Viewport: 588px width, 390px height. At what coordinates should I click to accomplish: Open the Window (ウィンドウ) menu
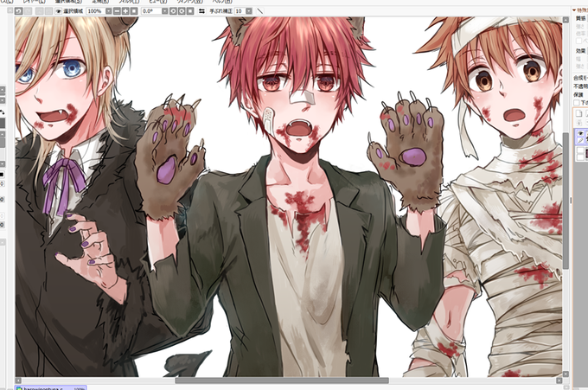click(x=190, y=2)
